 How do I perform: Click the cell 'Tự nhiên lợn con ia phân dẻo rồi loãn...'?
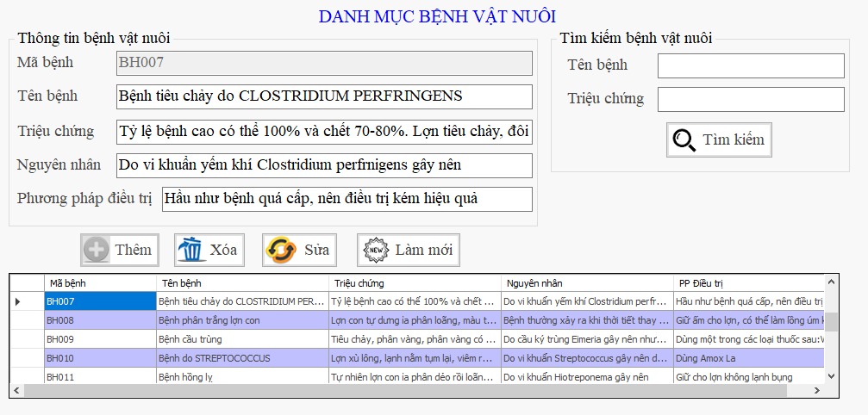[415, 376]
